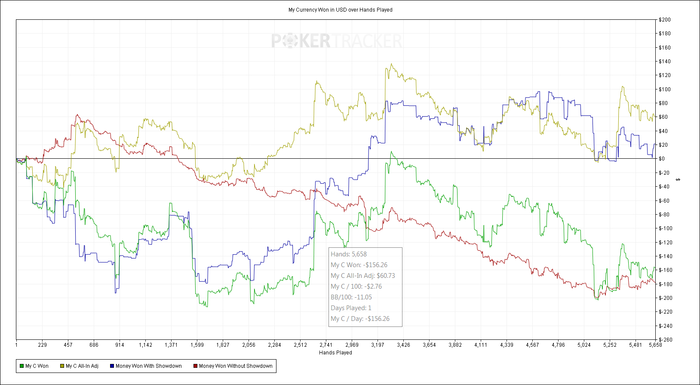The height and width of the screenshot is (385, 700).
Task: Click the $60 y-axis label
Action: click(x=663, y=117)
